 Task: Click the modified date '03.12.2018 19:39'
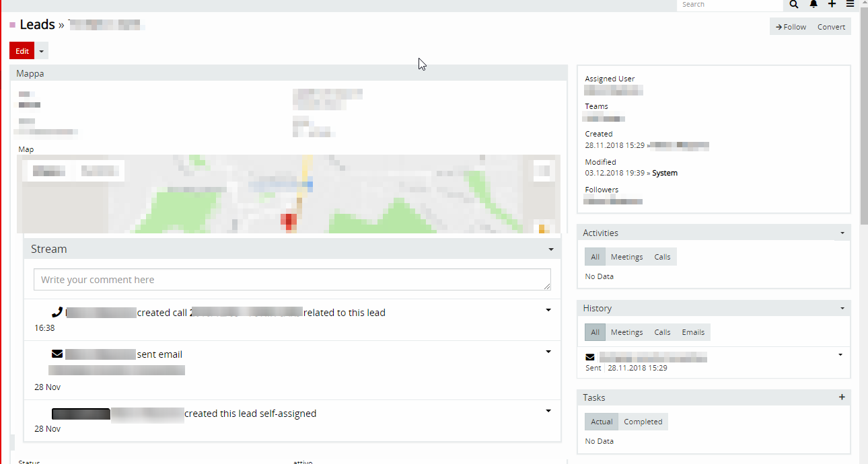coord(615,173)
